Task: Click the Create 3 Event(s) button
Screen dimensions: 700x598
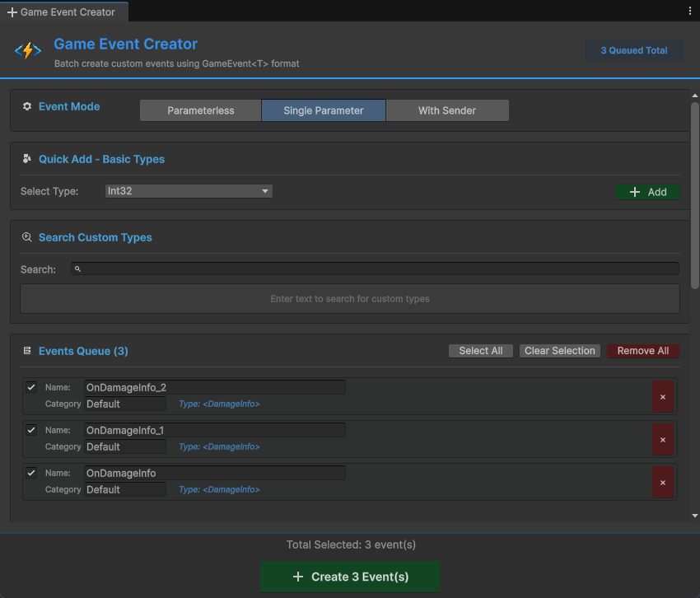Action: click(349, 577)
